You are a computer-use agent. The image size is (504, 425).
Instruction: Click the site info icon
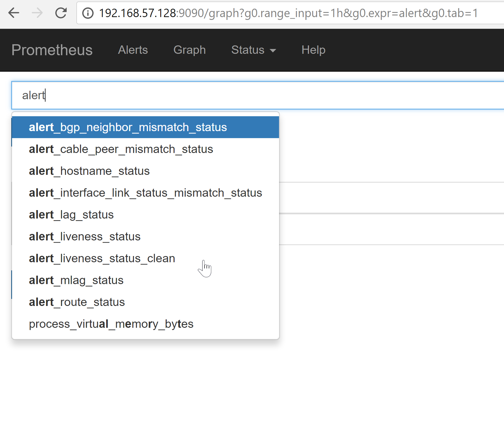[88, 13]
